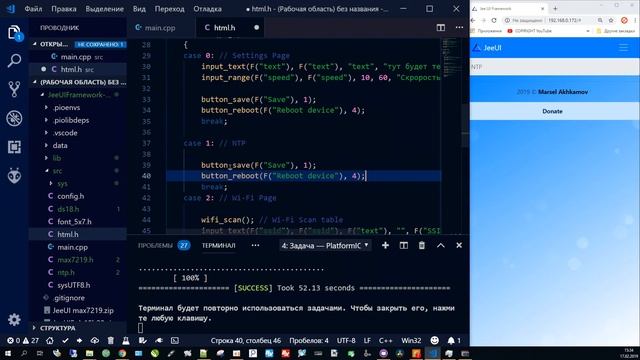The height and width of the screenshot is (360, 640).
Task: Reload the page in the browser window
Action: coord(494,20)
